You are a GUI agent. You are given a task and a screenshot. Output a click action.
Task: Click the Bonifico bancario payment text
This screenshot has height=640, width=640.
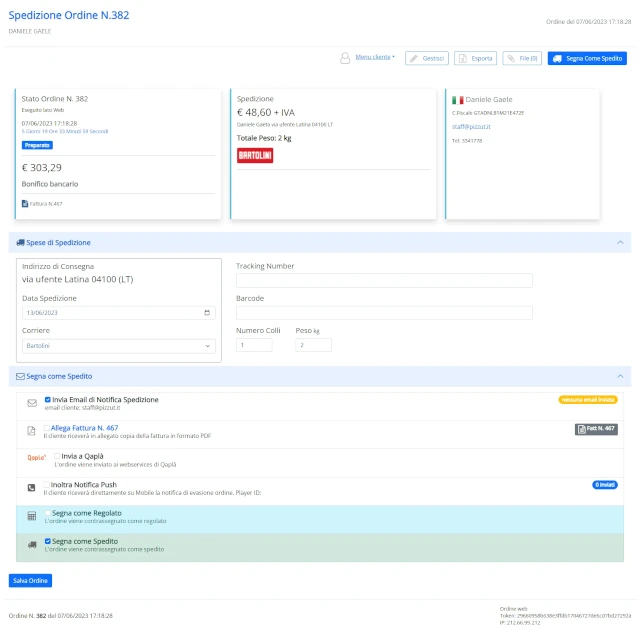point(50,184)
